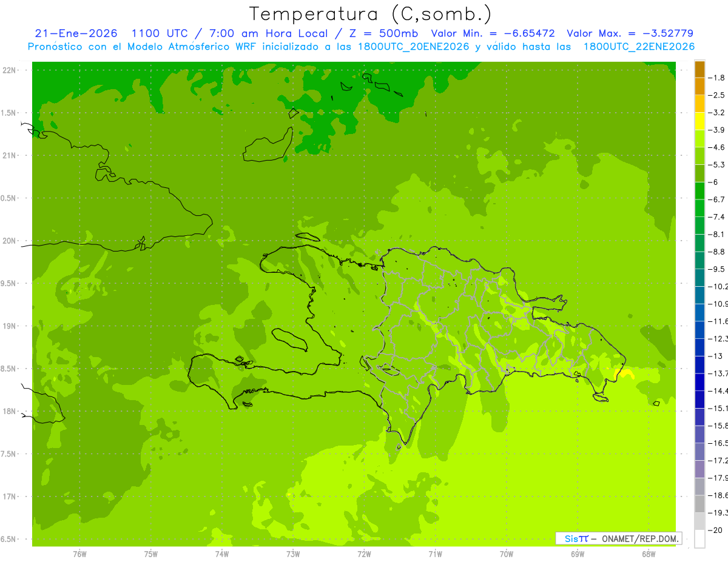Click the yellow swatch between -3.9 and -3.2
Screen dimensions: 728x562
(x=699, y=121)
